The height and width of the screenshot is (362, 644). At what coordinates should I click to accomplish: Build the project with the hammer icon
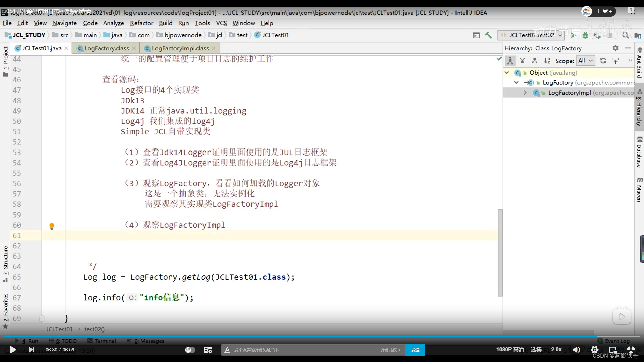pos(488,35)
